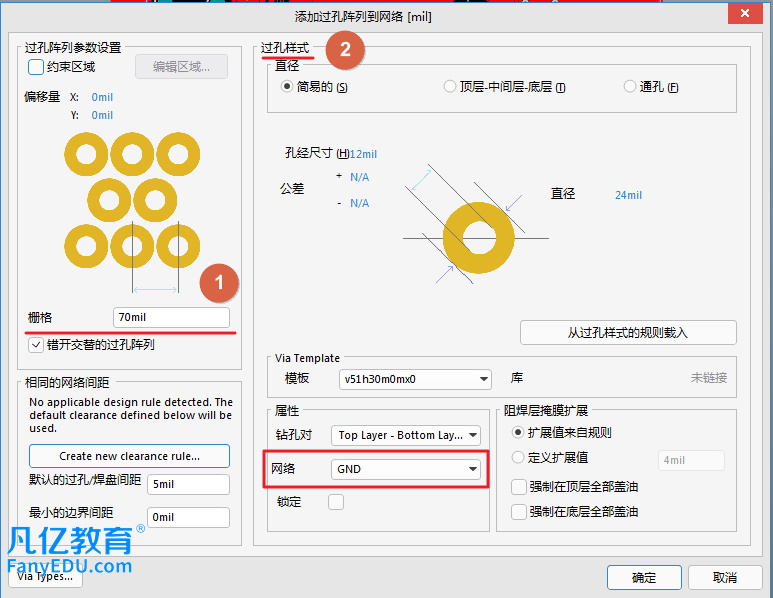The width and height of the screenshot is (773, 598).
Task: Click the X offset 0mil value
Action: [102, 97]
